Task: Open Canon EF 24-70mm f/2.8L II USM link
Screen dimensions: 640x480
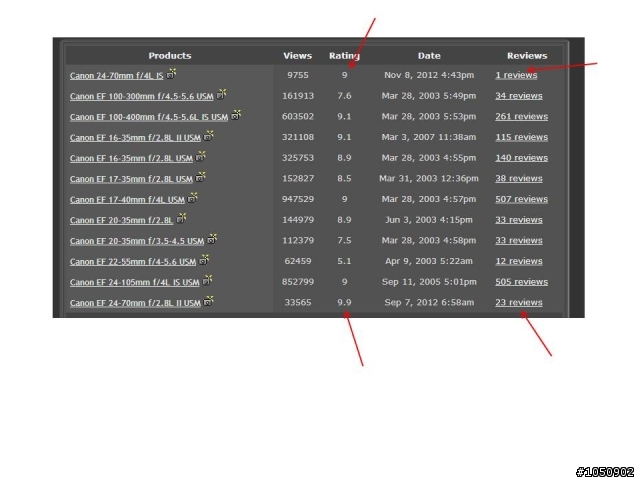Action: 135,303
